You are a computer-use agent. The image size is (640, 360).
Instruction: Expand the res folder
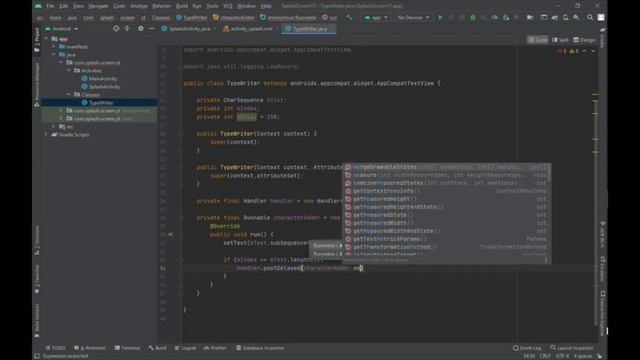(53, 127)
